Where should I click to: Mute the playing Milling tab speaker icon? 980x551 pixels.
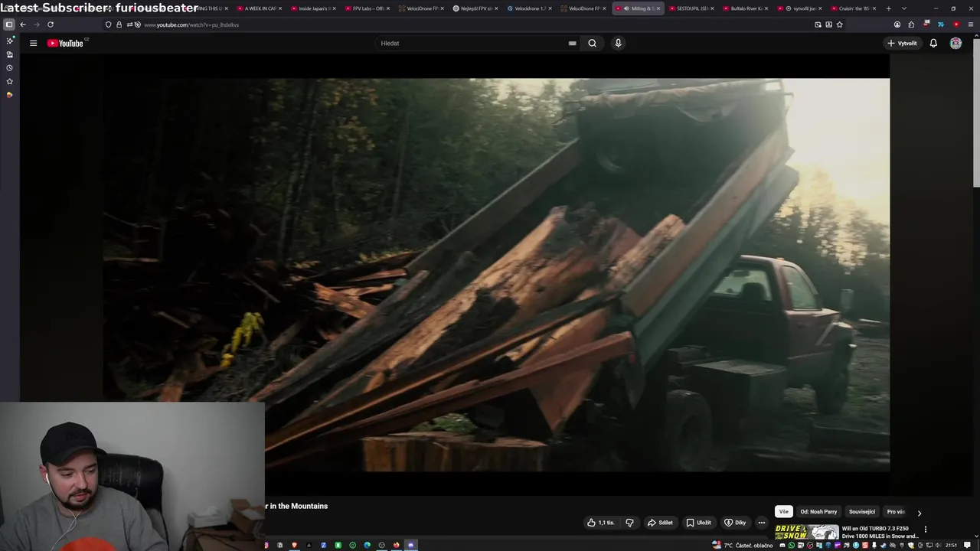[626, 8]
